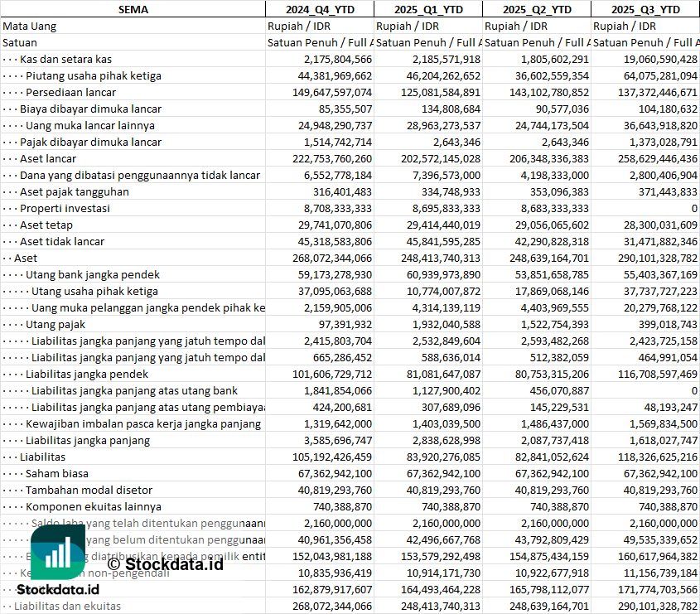Select the Kas dan setara kas label
The width and height of the screenshot is (700, 614).
[x=65, y=60]
